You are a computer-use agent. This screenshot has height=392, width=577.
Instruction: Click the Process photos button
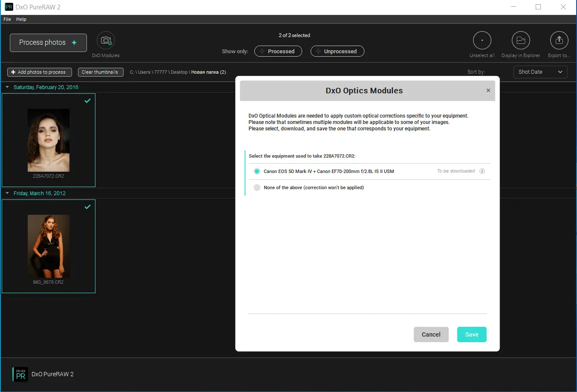(x=48, y=43)
